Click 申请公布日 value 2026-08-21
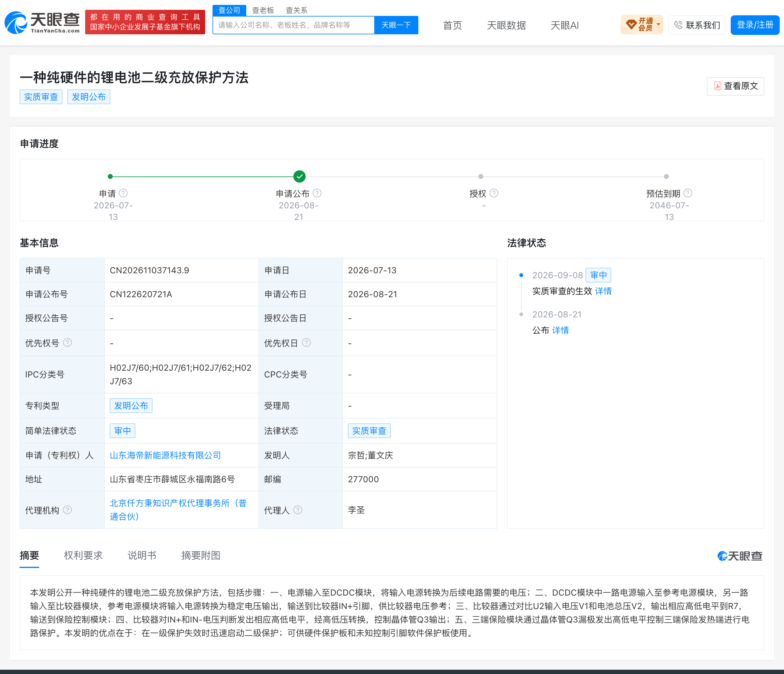Image resolution: width=784 pixels, height=674 pixels. [373, 294]
